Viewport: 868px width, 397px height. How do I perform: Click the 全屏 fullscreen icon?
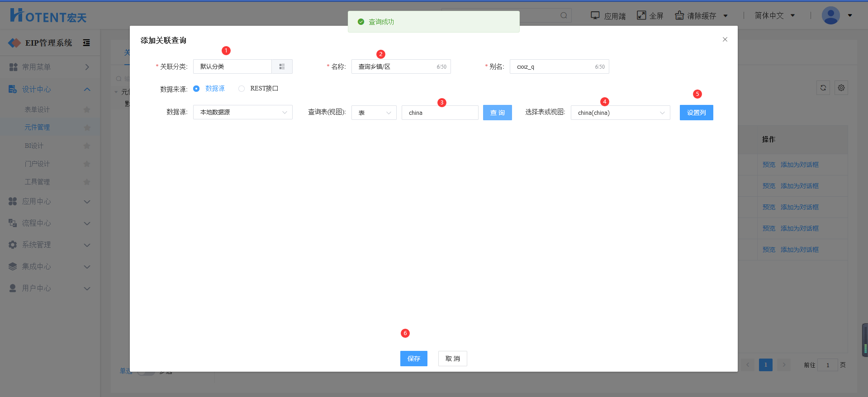point(641,15)
